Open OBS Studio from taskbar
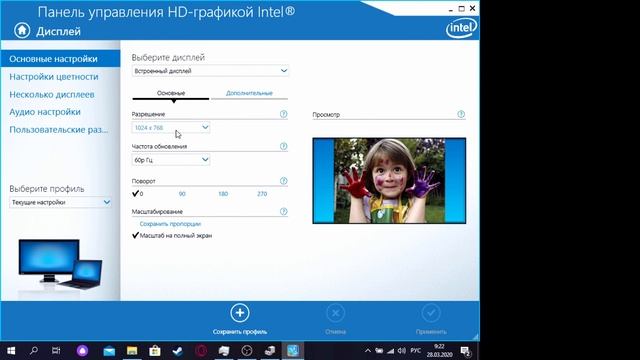 [247, 351]
